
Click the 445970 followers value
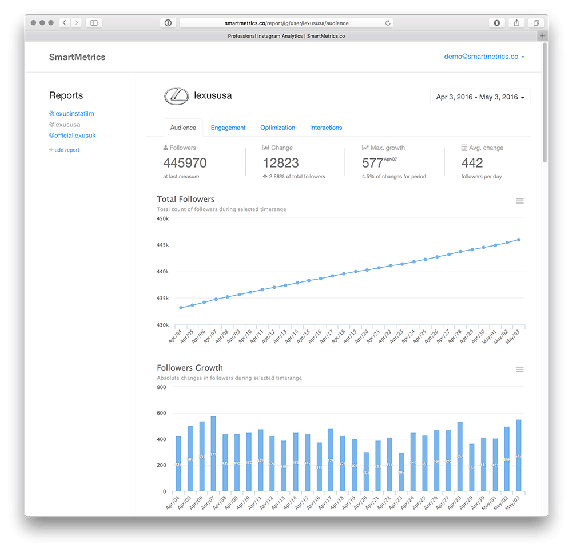[x=185, y=163]
